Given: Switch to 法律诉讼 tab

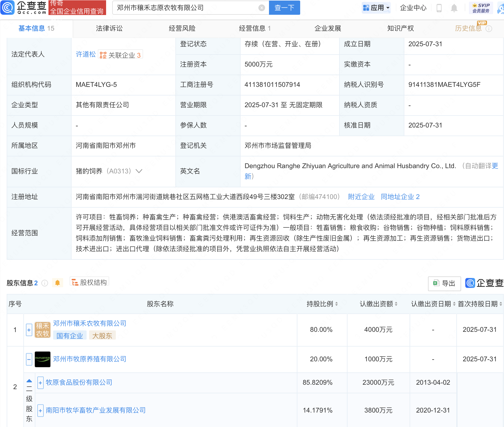Looking at the screenshot, I should 109,28.
